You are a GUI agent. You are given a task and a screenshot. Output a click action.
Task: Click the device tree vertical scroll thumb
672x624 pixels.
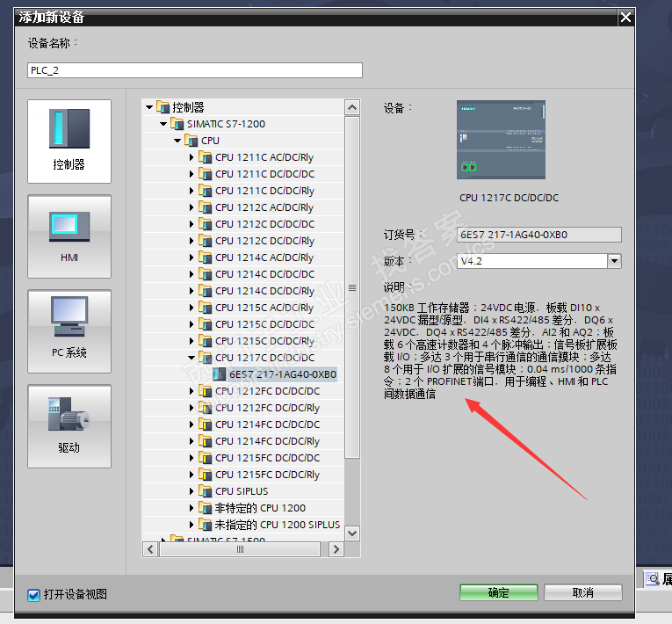tap(352, 287)
